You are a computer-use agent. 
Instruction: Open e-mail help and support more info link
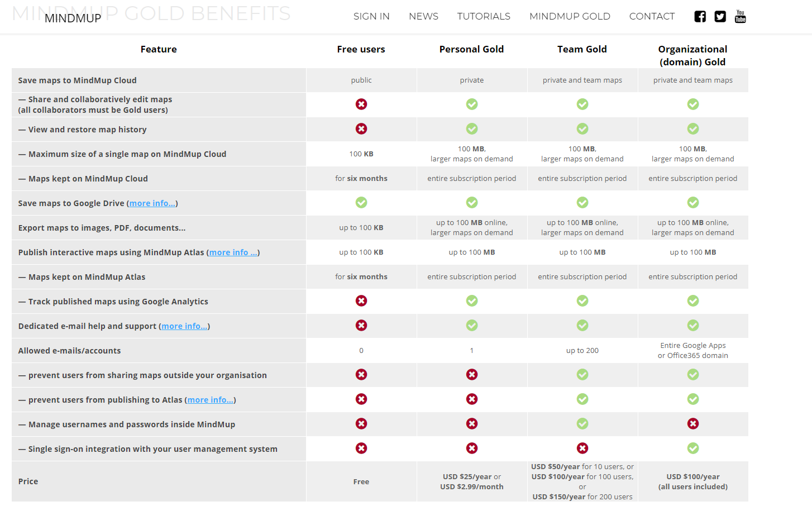(184, 326)
